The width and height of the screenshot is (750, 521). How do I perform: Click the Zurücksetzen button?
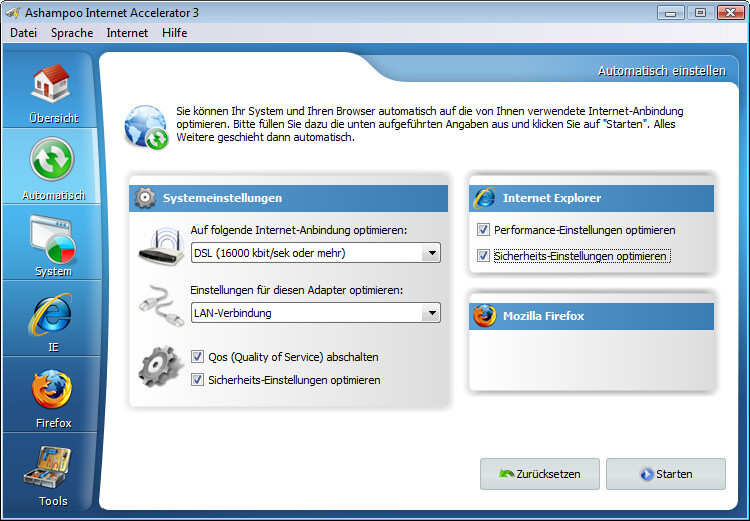(539, 474)
